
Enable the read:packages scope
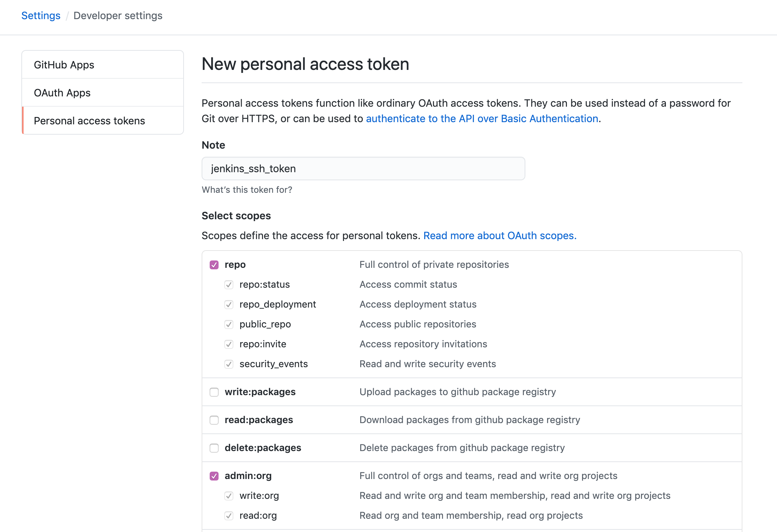tap(214, 420)
